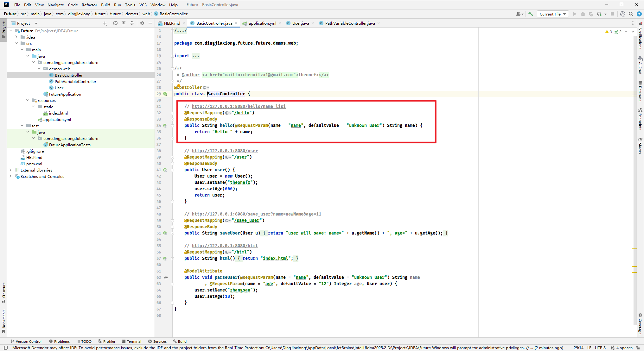This screenshot has height=351, width=644.
Task: Click the UTF-8 encoding status indicator
Action: (600, 348)
